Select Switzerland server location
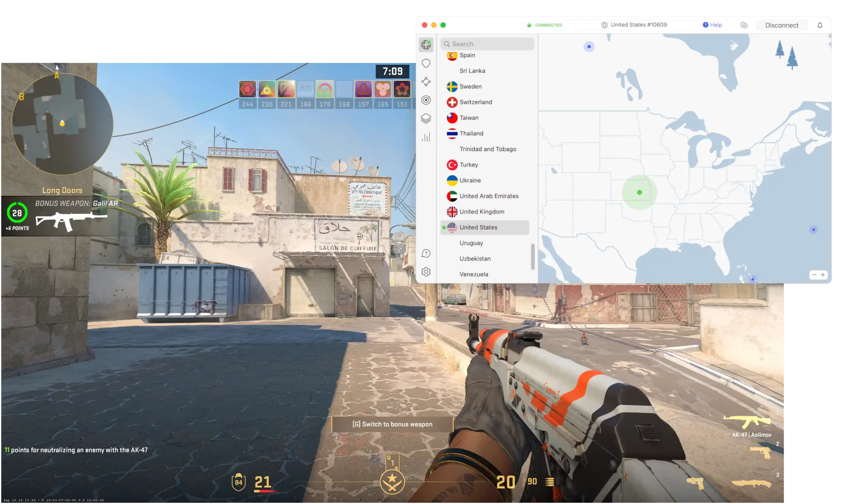Screen dimensions: 856x504 [x=475, y=102]
